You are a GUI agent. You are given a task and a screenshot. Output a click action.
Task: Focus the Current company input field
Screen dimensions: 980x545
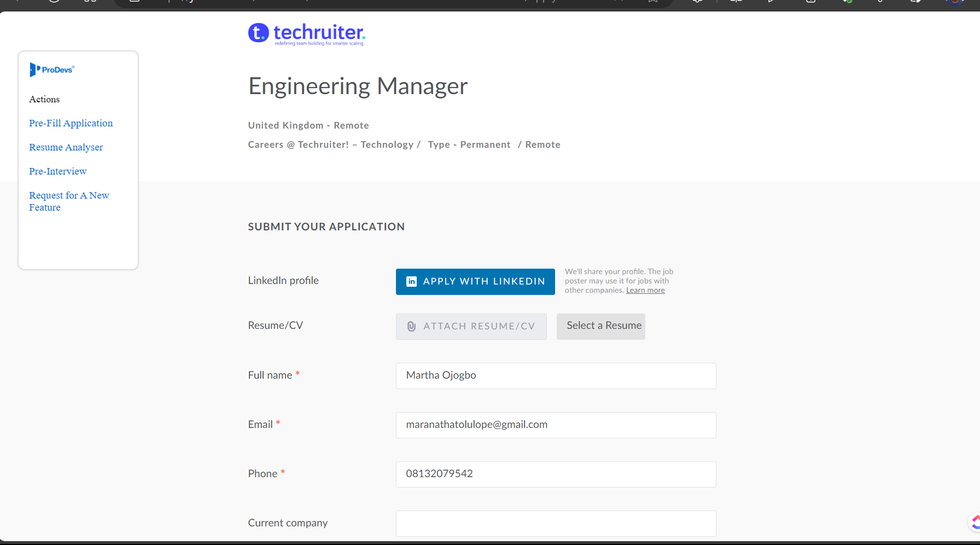(556, 524)
